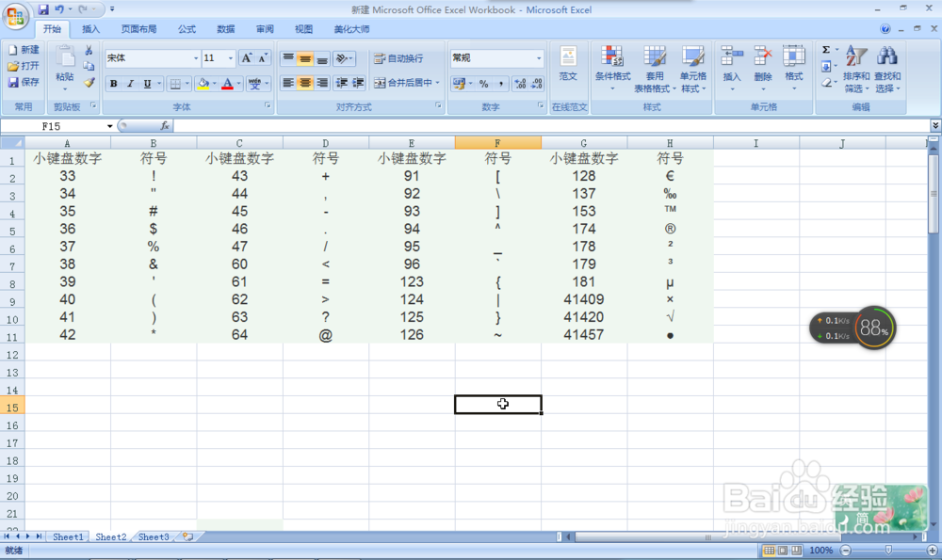The height and width of the screenshot is (560, 942).
Task: Switch to 公式 ribbon tab
Action: pos(187,29)
